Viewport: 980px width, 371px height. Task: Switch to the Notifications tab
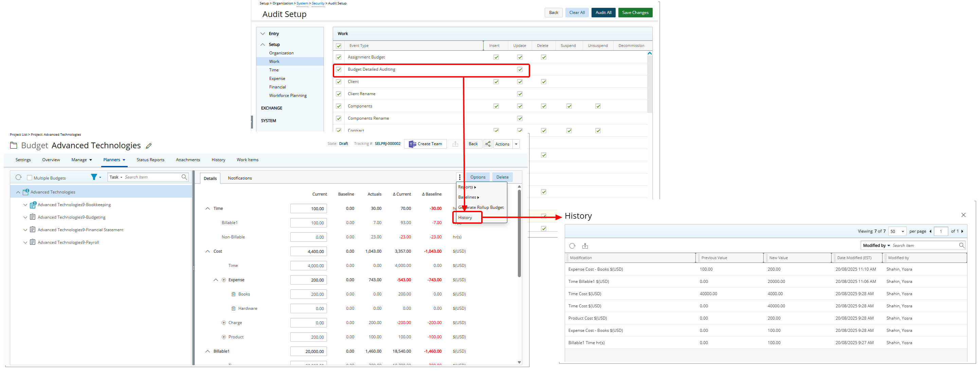239,178
